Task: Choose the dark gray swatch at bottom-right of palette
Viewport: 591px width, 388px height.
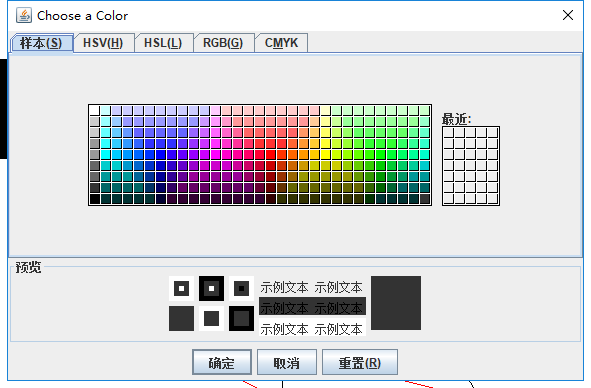Action: tap(425, 199)
